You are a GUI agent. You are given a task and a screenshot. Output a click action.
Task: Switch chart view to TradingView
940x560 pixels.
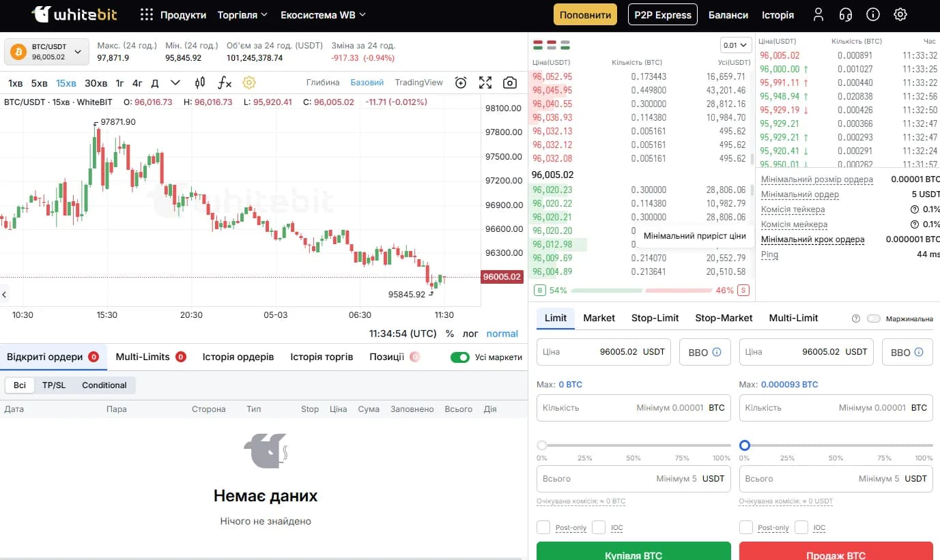[x=418, y=83]
